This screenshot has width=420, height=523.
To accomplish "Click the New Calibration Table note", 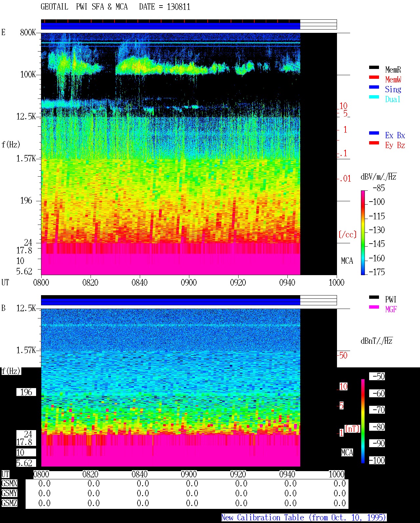I will tap(304, 517).
